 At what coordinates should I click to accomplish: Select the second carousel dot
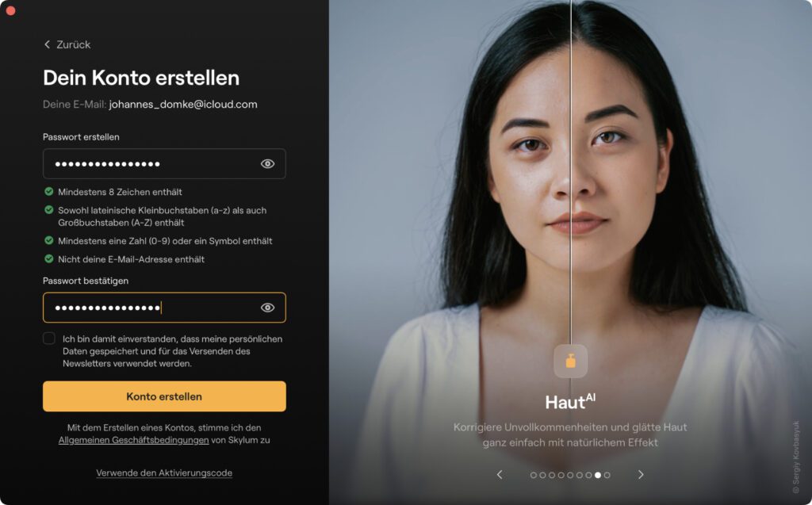542,475
